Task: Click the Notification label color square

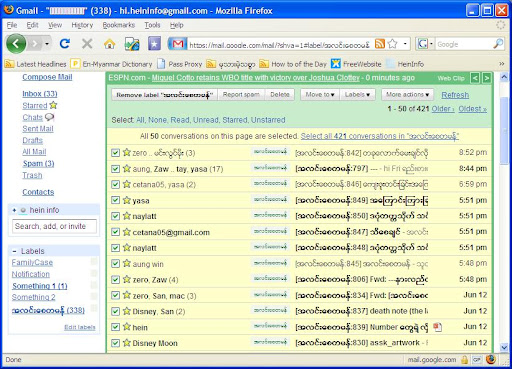Action: (x=94, y=273)
